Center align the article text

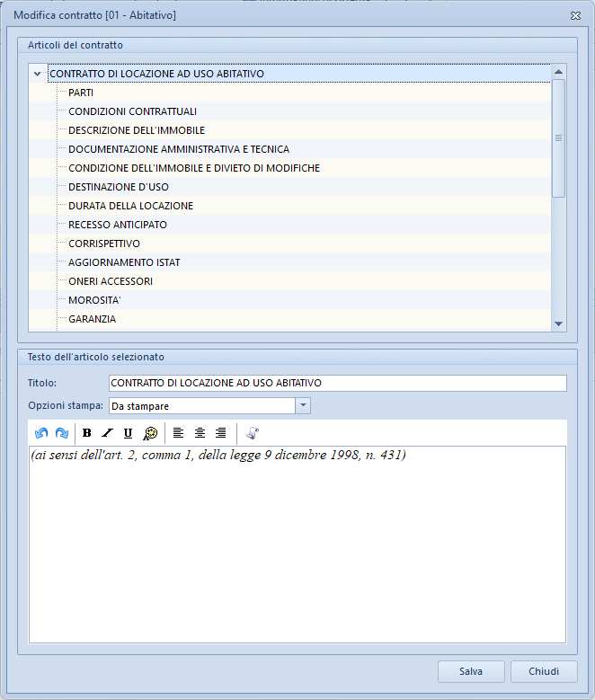click(x=200, y=432)
